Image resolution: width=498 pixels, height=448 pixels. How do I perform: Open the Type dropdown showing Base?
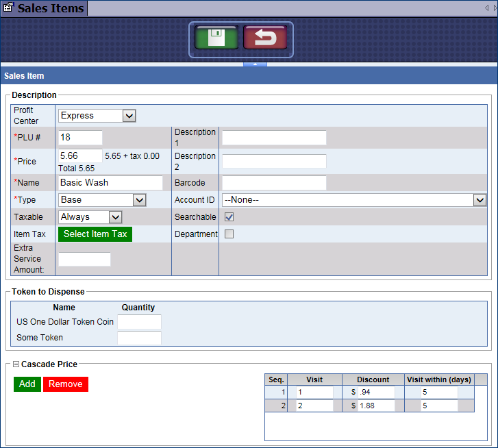click(x=139, y=200)
